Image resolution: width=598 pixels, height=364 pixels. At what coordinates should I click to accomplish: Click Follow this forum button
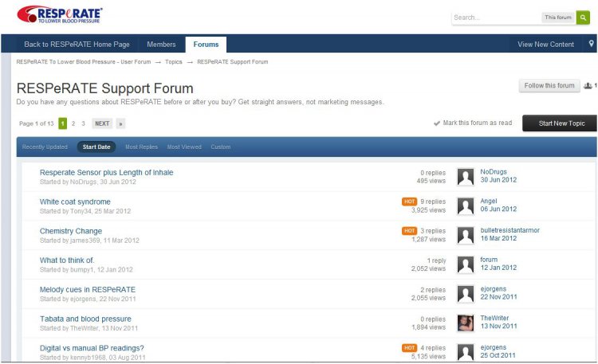(549, 86)
